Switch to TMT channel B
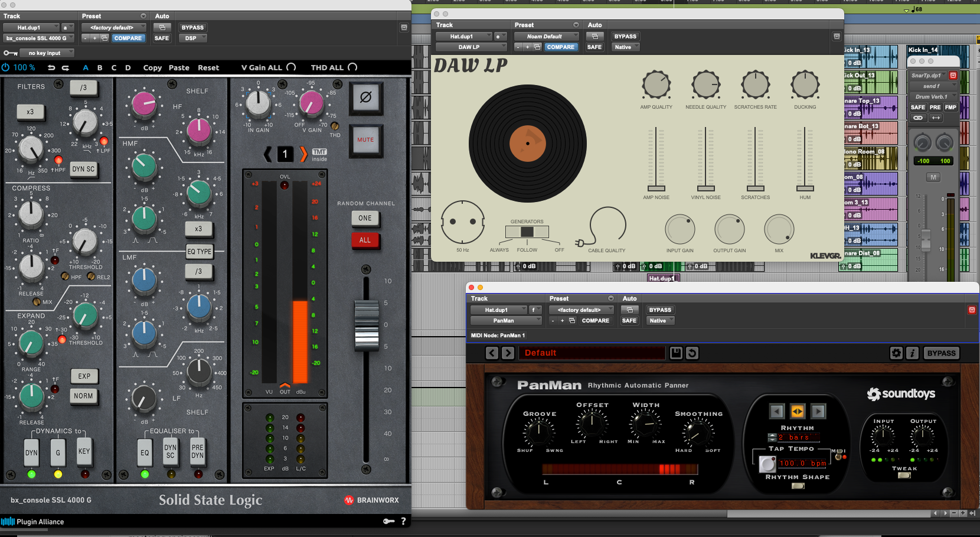980x537 pixels. point(100,67)
